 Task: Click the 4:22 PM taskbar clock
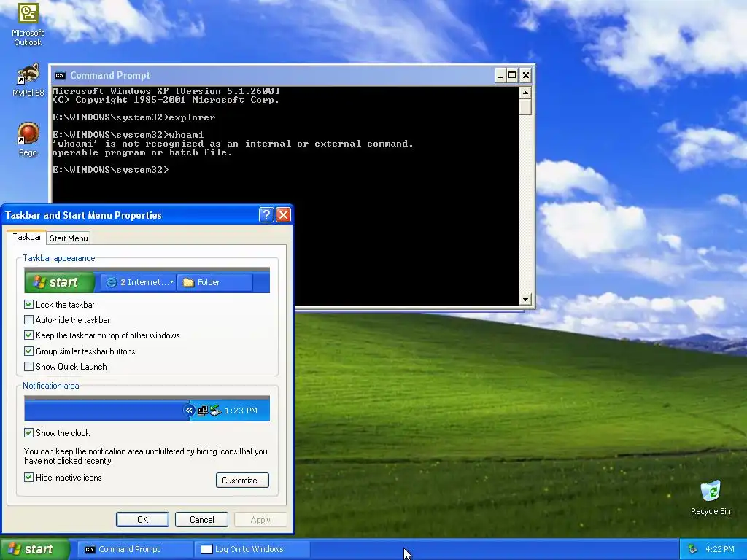click(x=719, y=549)
